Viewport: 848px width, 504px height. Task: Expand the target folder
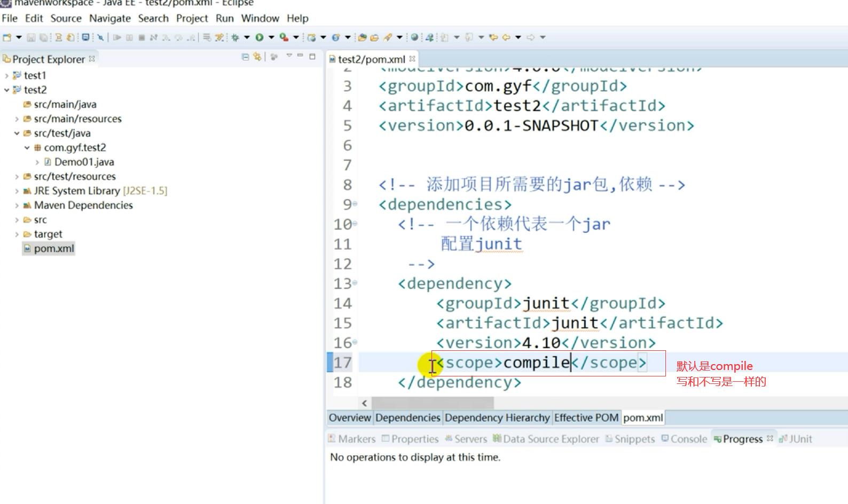coord(17,234)
